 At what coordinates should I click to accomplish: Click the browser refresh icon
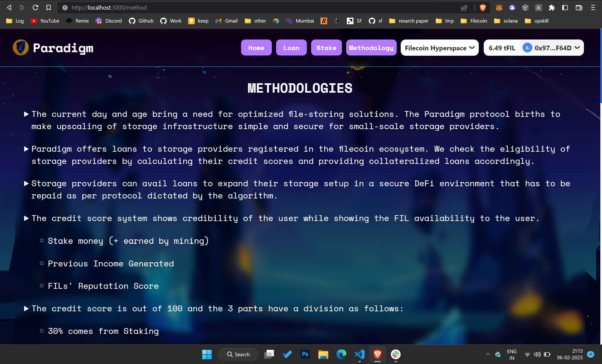[35, 7]
